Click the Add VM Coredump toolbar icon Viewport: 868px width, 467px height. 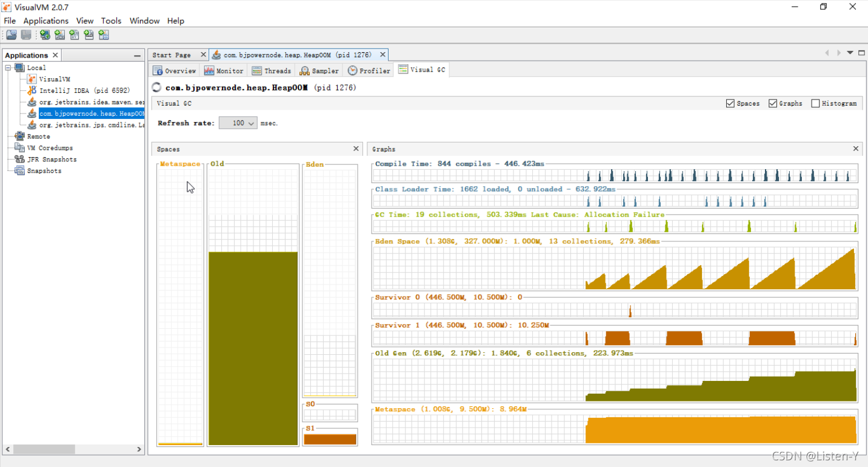click(x=74, y=35)
